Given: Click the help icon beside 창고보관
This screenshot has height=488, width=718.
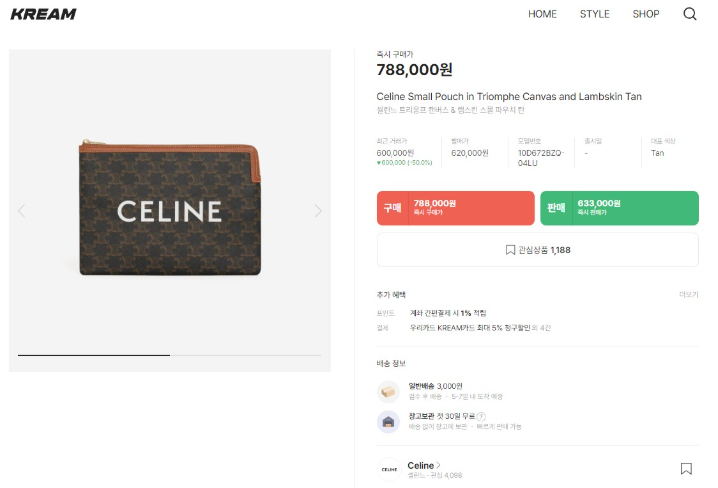Looking at the screenshot, I should click(x=481, y=416).
